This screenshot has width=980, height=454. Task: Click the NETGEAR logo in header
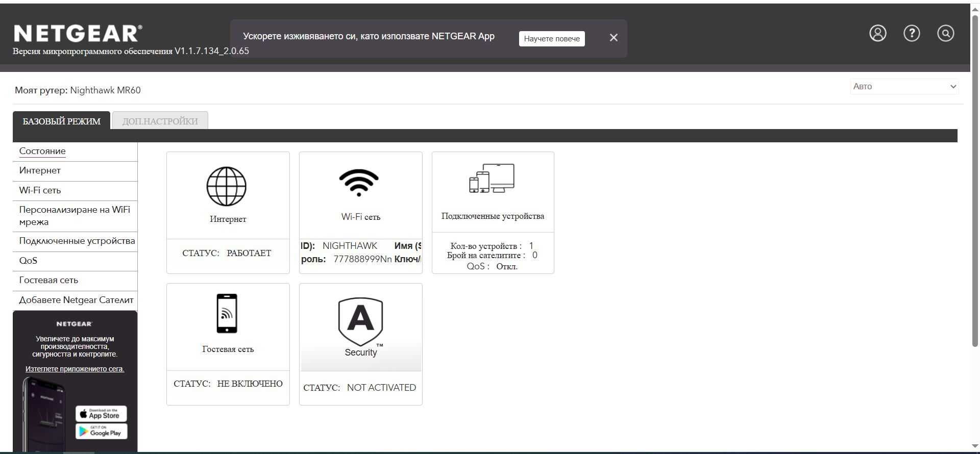[x=78, y=34]
